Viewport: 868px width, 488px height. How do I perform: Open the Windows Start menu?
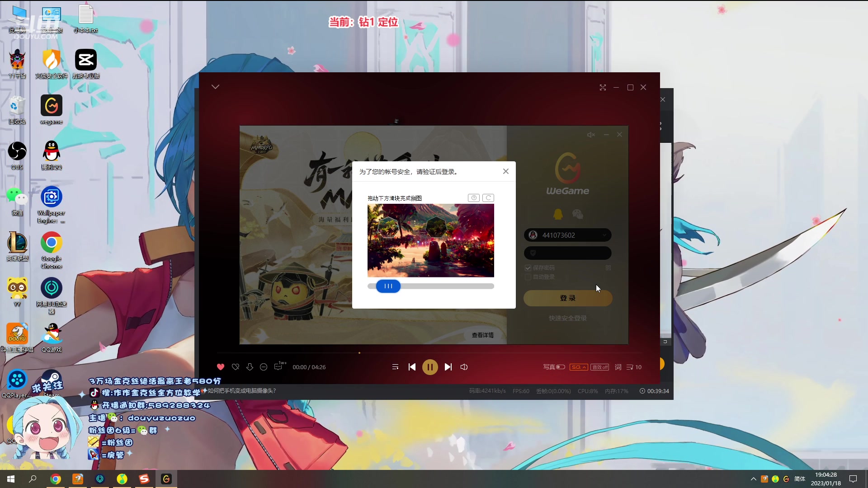pyautogui.click(x=11, y=479)
